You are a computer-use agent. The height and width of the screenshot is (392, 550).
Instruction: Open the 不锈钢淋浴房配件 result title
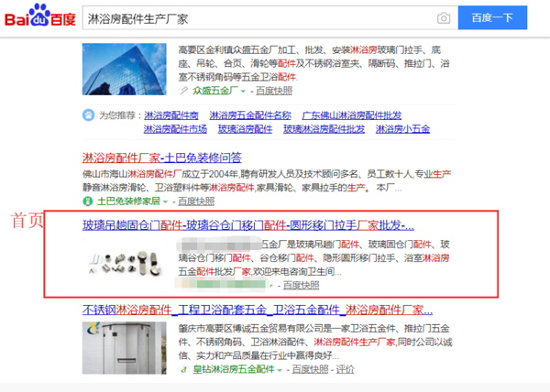coord(258,310)
